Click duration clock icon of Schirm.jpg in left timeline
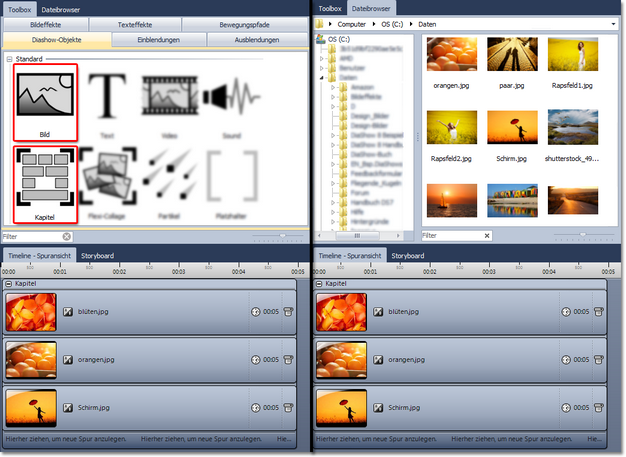 click(256, 408)
